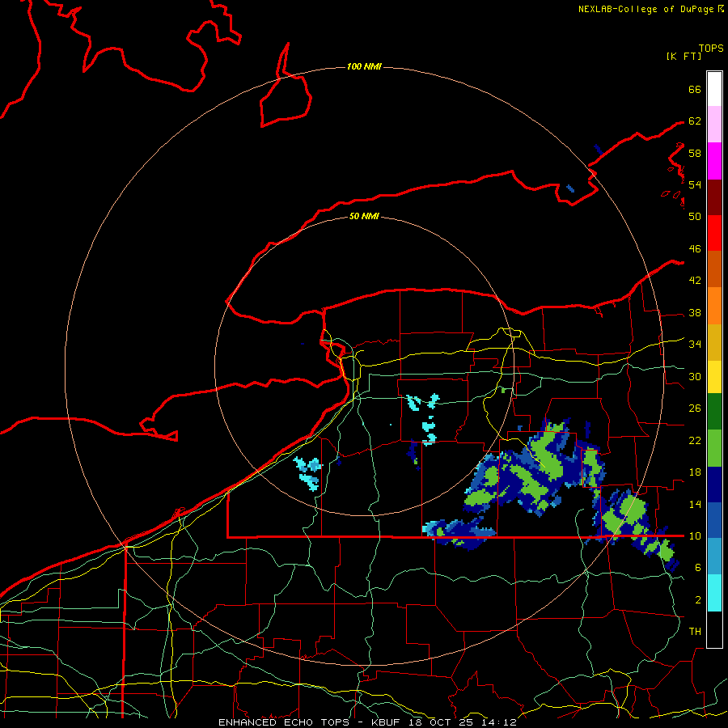This screenshot has height=728, width=728.
Task: Click the 34 legend value
Action: tap(695, 345)
